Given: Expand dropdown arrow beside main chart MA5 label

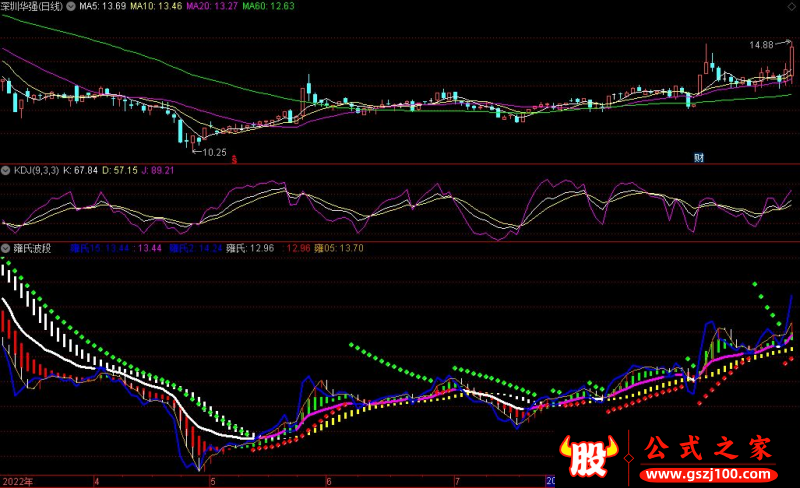Looking at the screenshot, I should (69, 8).
